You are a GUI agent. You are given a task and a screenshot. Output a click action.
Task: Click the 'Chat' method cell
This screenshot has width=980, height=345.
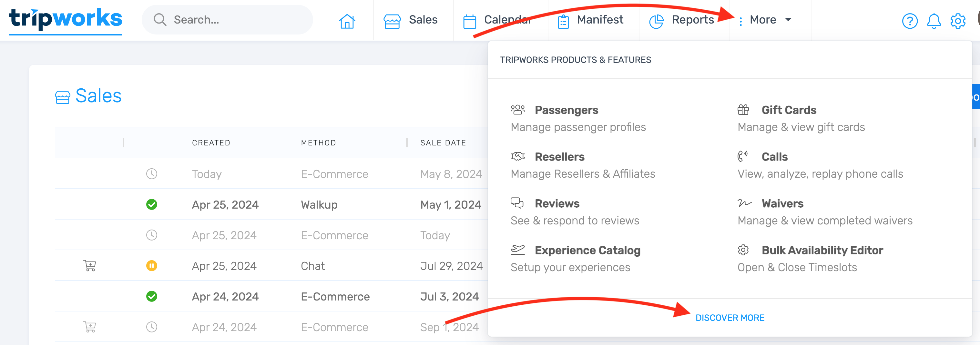[x=312, y=266]
